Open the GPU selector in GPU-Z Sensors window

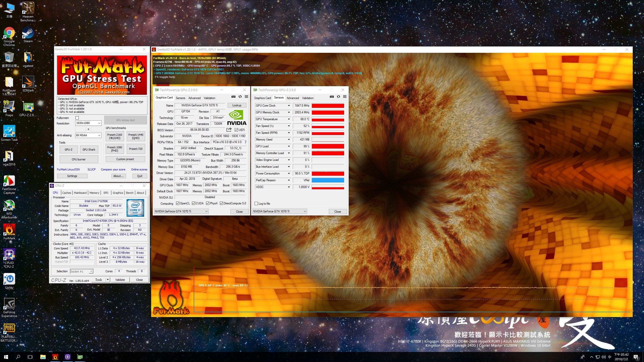tap(279, 211)
